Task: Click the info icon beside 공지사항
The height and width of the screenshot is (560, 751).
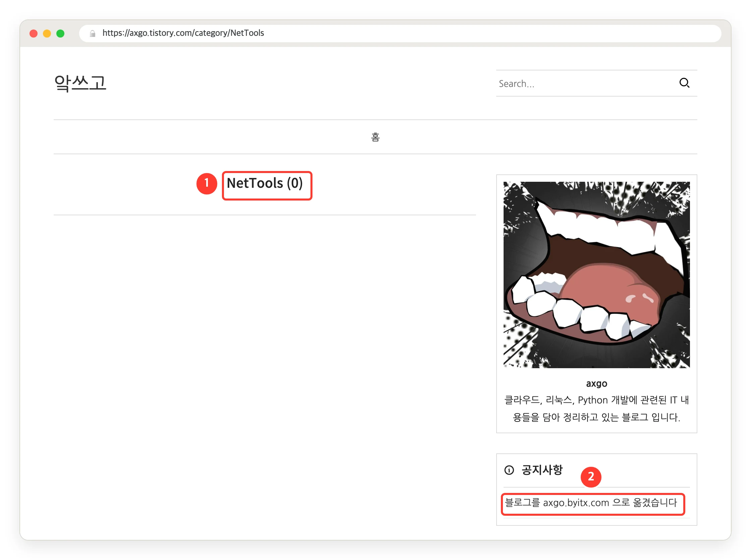Action: (x=509, y=470)
